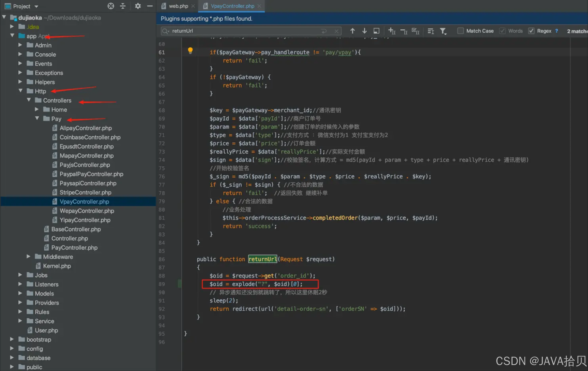Viewport: 588px width, 371px height.
Task: Hide the Project tool window with minus icon
Action: click(x=150, y=6)
